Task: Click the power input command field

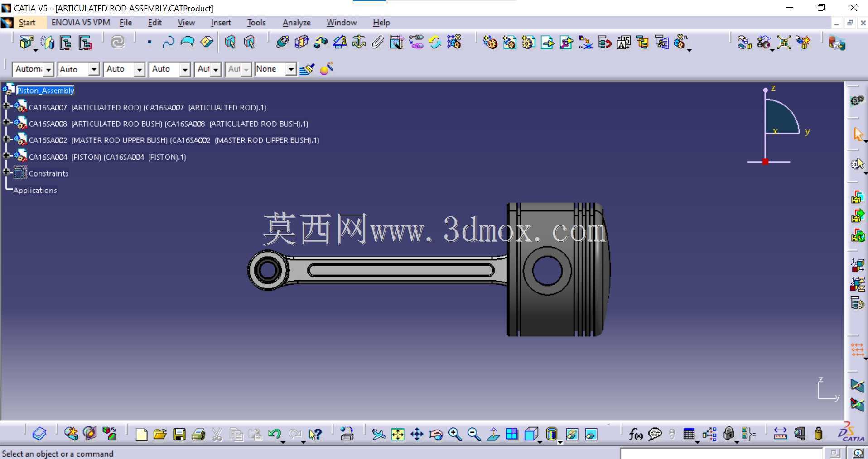Action: pos(721,453)
